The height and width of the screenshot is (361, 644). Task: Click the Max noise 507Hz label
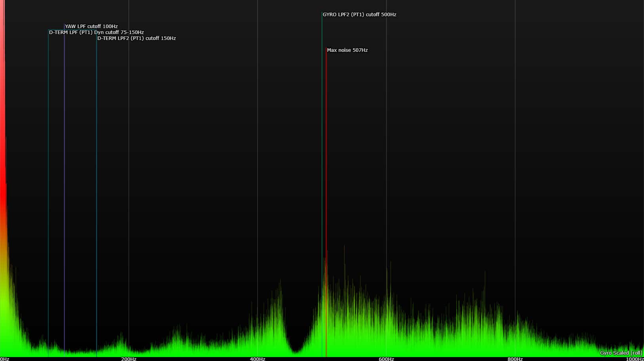pos(347,50)
